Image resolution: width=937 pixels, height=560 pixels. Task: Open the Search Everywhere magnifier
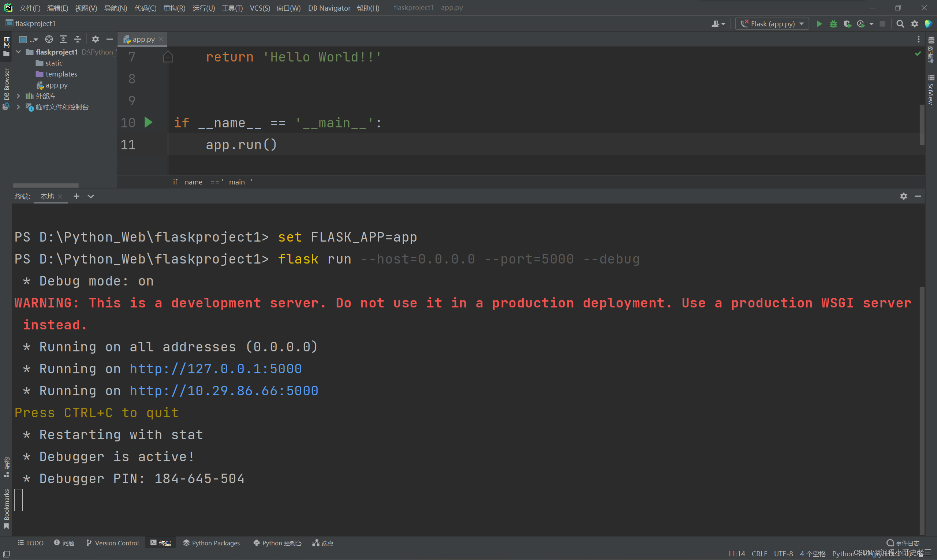(900, 23)
